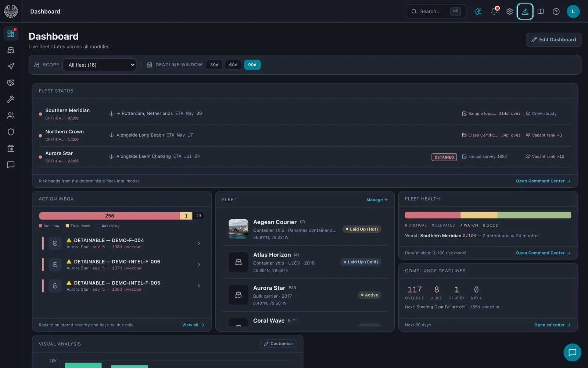Click Active status badge for Aurora Star
The height and width of the screenshot is (368, 588).
[369, 295]
